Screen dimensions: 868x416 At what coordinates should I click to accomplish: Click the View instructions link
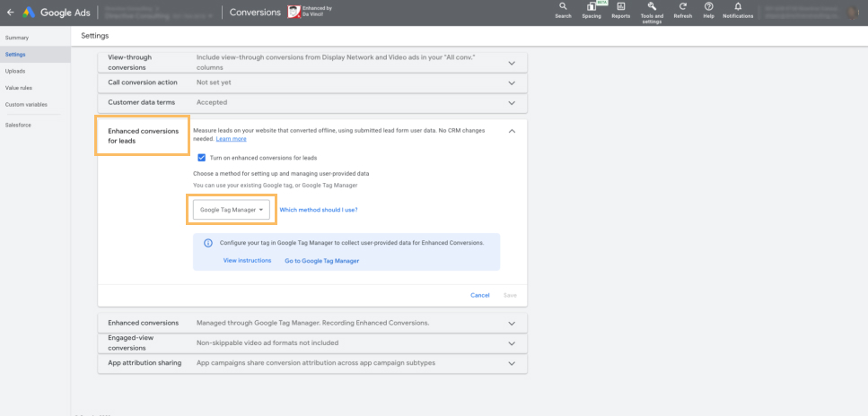[247, 260]
